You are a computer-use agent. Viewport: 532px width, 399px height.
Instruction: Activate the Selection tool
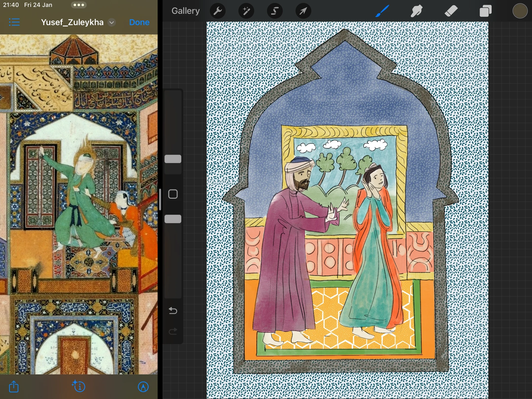coord(275,11)
